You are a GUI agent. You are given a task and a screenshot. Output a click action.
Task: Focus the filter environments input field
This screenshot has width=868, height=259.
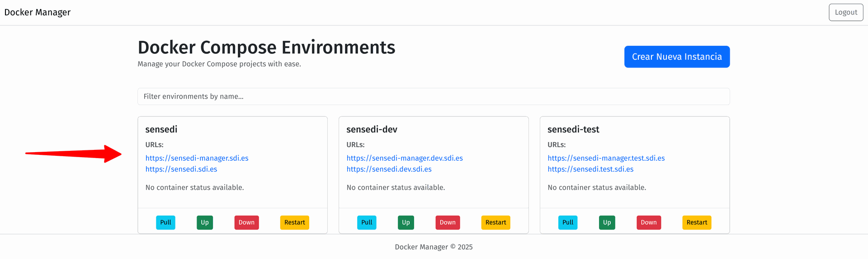click(433, 96)
